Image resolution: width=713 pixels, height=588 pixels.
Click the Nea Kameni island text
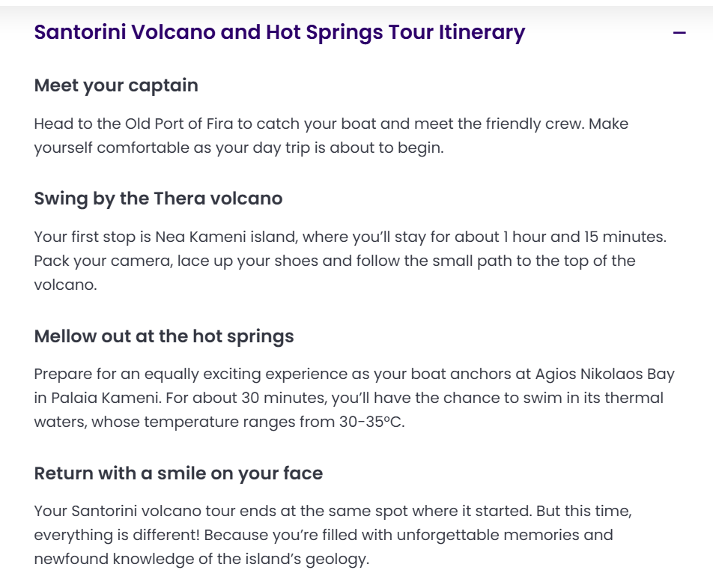point(226,237)
